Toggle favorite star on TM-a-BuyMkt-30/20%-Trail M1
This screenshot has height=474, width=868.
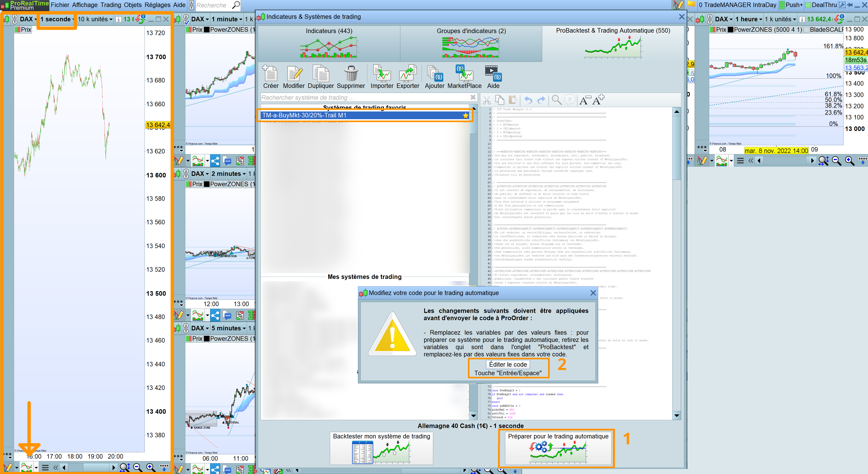[465, 116]
